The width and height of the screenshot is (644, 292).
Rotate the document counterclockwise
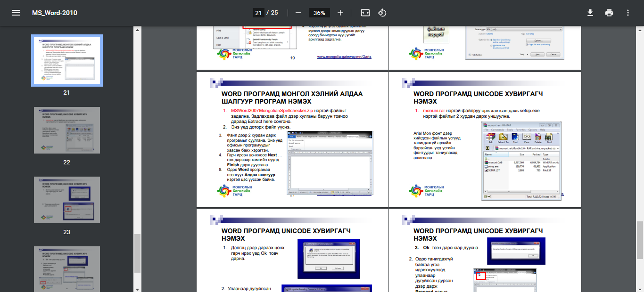(382, 13)
